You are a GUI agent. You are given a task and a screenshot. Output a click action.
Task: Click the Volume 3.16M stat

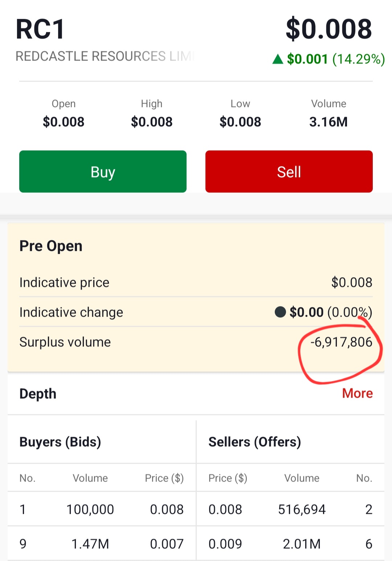point(328,114)
